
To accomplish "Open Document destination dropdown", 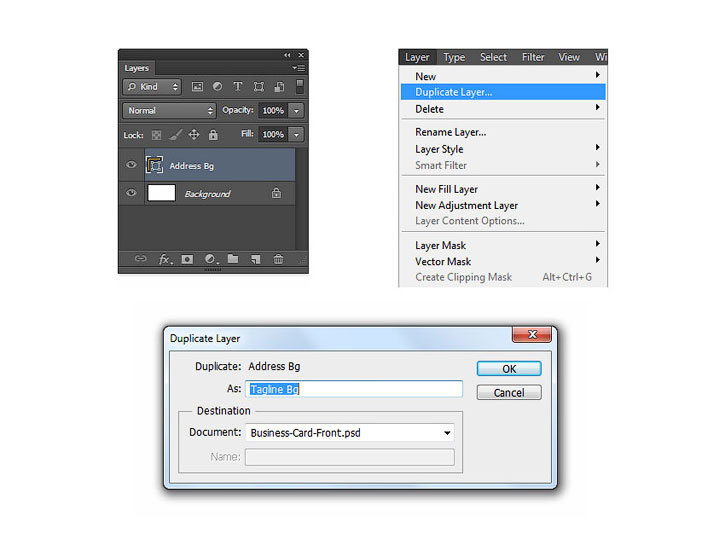I will click(350, 433).
